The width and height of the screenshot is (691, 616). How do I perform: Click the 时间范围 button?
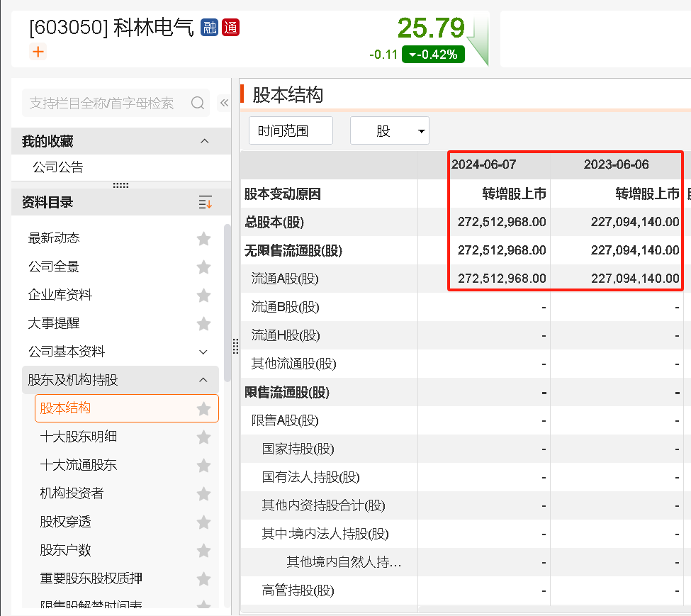291,130
